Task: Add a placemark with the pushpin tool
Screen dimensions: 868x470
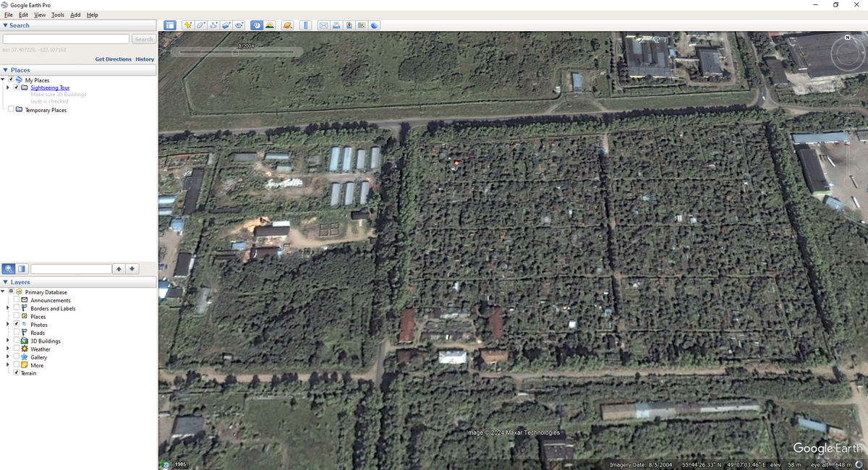Action: 188,25
